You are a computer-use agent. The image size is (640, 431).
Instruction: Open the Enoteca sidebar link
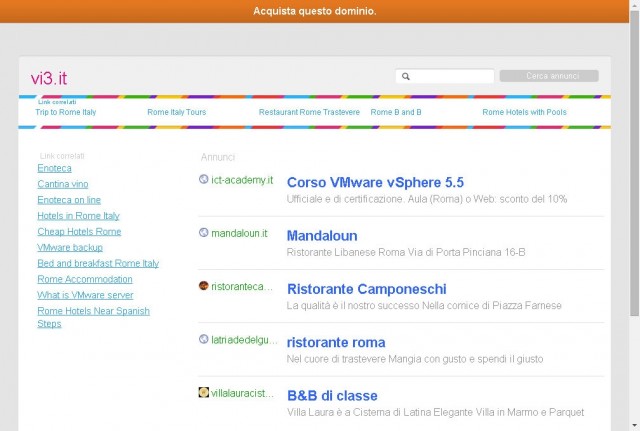tap(54, 168)
